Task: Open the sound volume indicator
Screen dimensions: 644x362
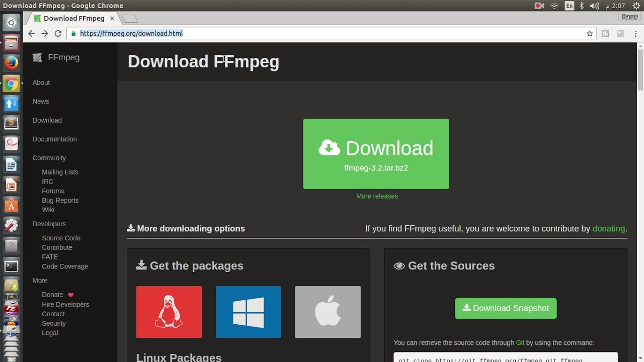Action: pos(594,6)
